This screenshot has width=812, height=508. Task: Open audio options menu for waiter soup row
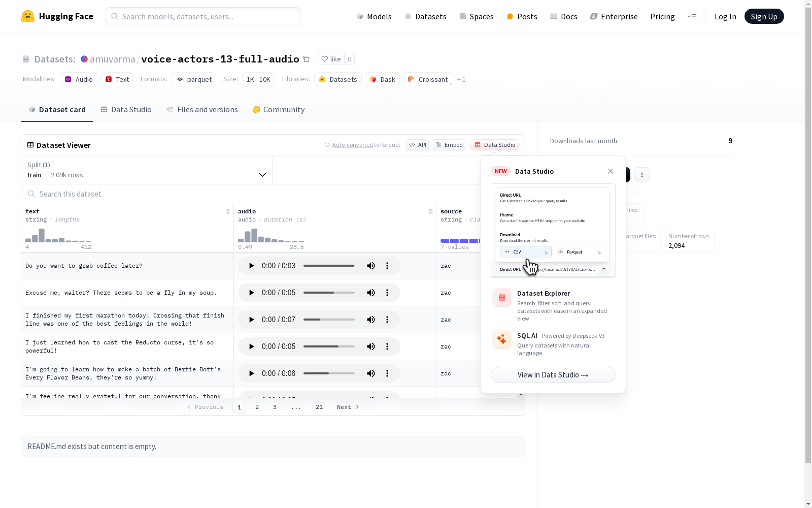387,293
